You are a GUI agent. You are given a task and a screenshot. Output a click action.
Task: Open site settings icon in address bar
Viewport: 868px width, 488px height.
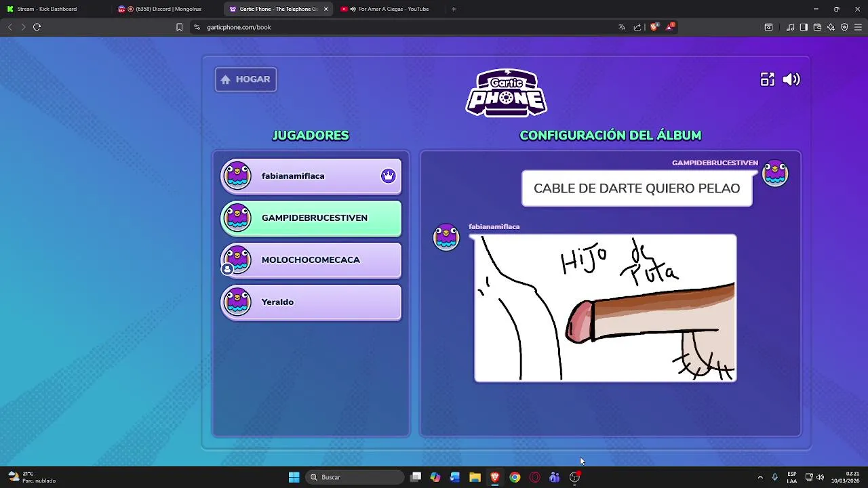pyautogui.click(x=197, y=27)
